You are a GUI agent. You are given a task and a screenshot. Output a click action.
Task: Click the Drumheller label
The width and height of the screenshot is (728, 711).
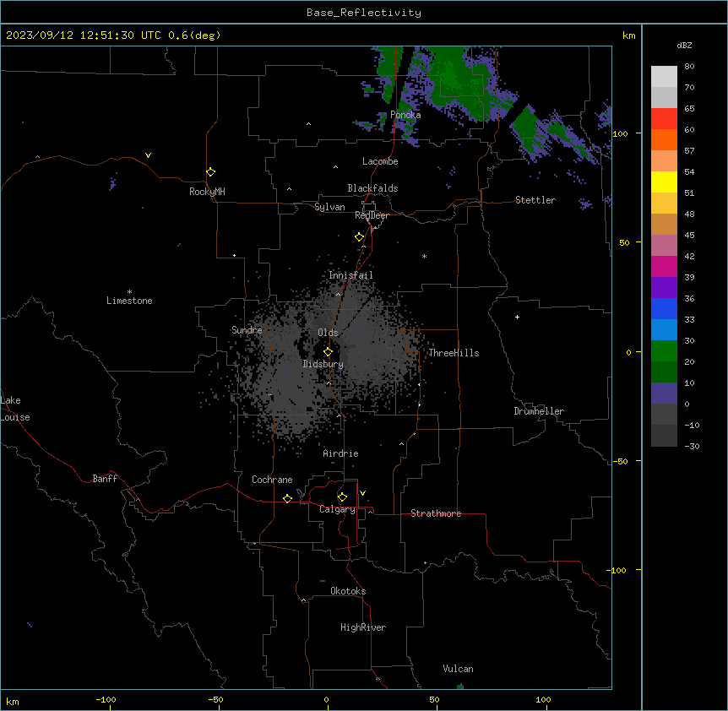[x=539, y=411]
